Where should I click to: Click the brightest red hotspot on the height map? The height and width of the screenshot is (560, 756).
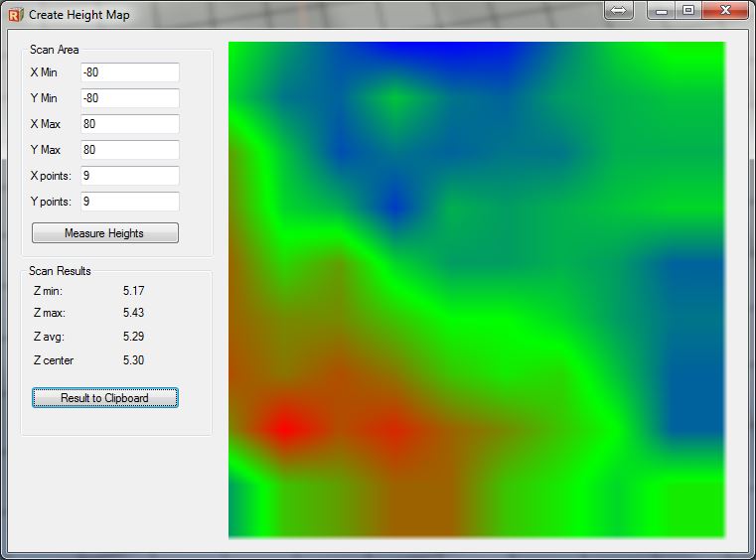(284, 428)
